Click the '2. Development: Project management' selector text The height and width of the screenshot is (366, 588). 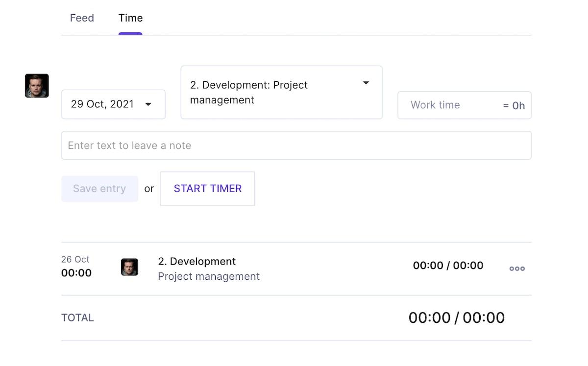coord(249,92)
